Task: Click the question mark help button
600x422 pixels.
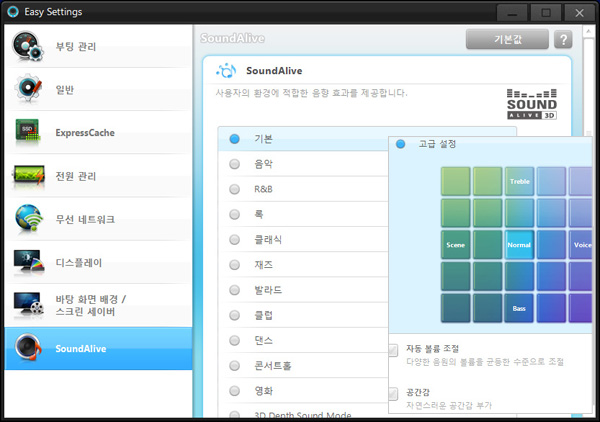Action: tap(563, 40)
